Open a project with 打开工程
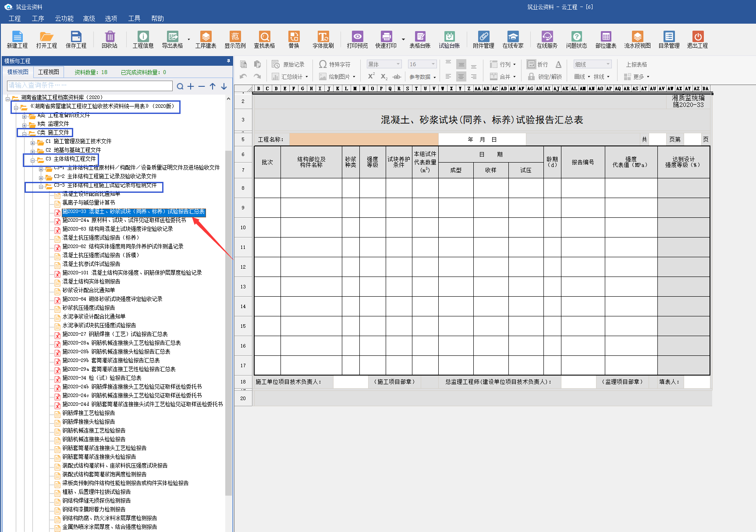This screenshot has height=532, width=756. pos(46,39)
